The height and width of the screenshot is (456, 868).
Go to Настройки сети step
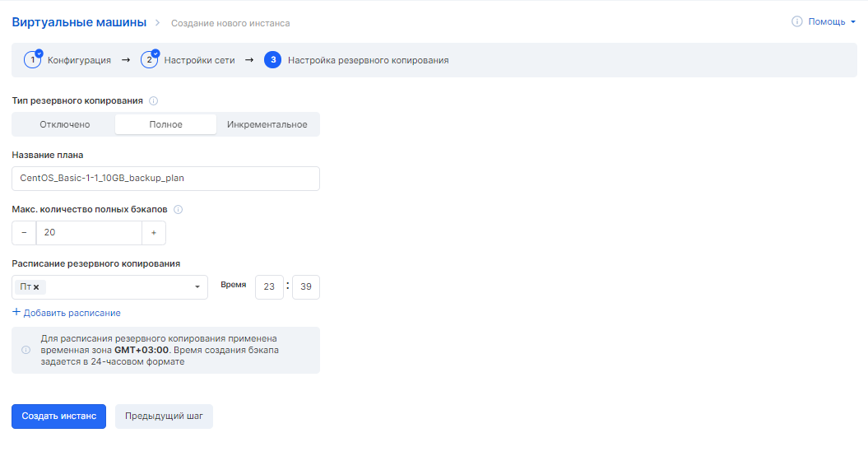coord(199,60)
